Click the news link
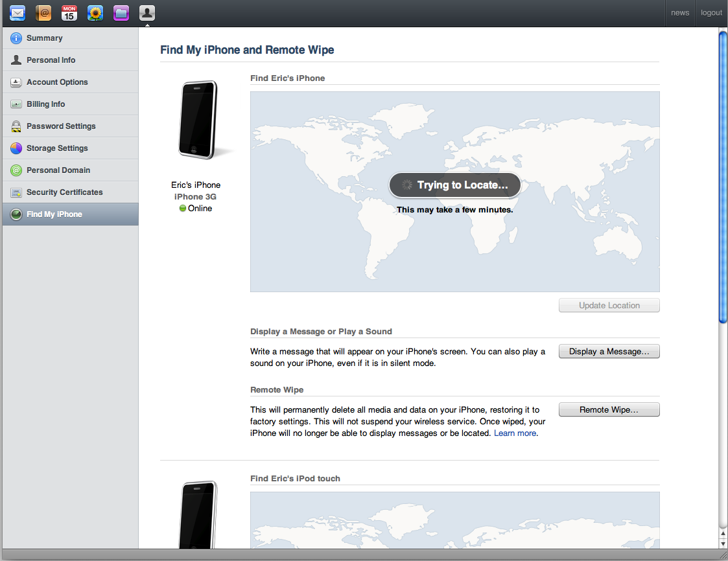The width and height of the screenshot is (728, 561). point(680,12)
